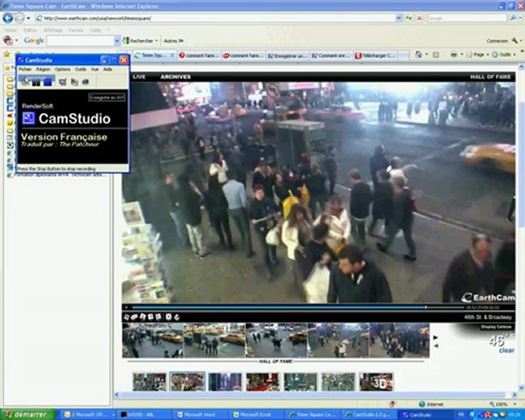Open the 3D hall of fame thumbnail

click(376, 381)
